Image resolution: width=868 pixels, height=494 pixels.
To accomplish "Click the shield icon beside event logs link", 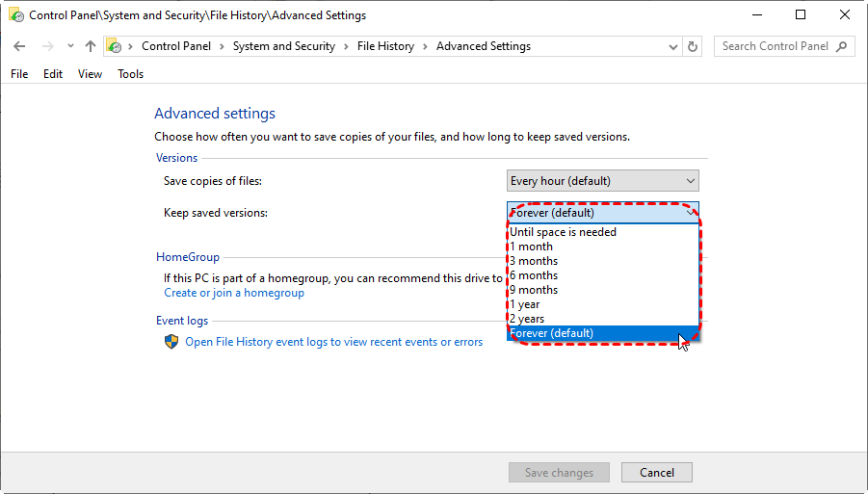I will [x=171, y=342].
